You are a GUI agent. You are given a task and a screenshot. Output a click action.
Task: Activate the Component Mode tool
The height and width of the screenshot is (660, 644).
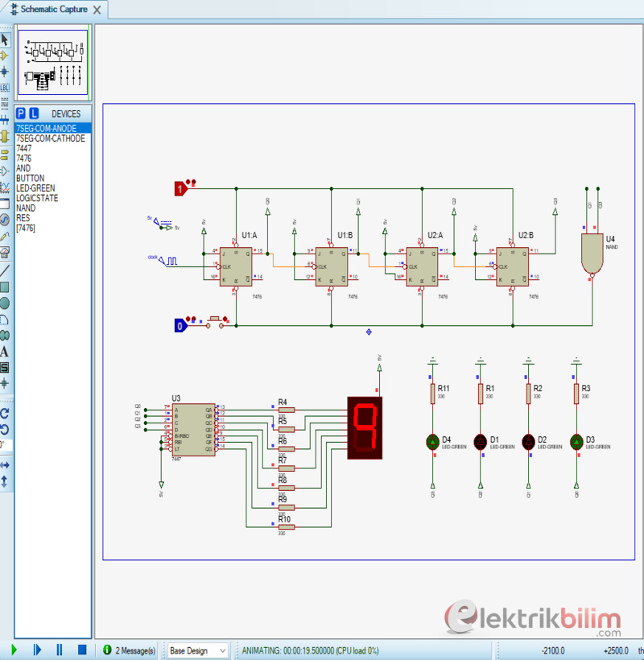point(5,56)
